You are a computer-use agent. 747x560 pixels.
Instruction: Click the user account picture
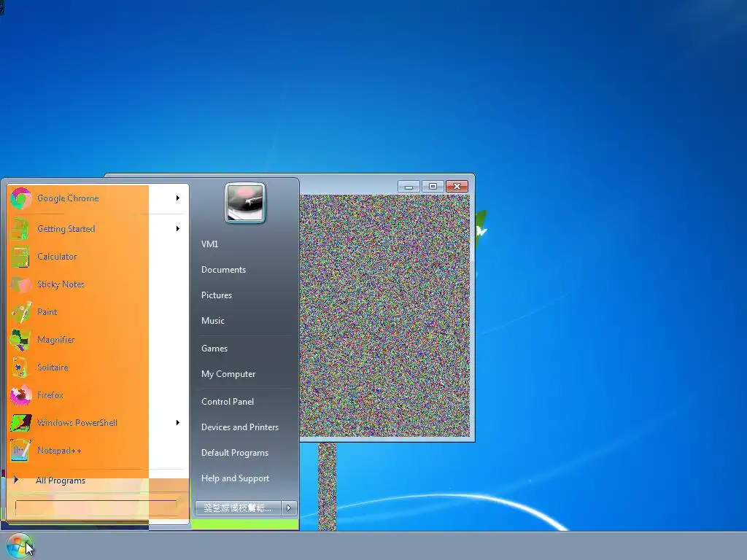click(x=245, y=203)
